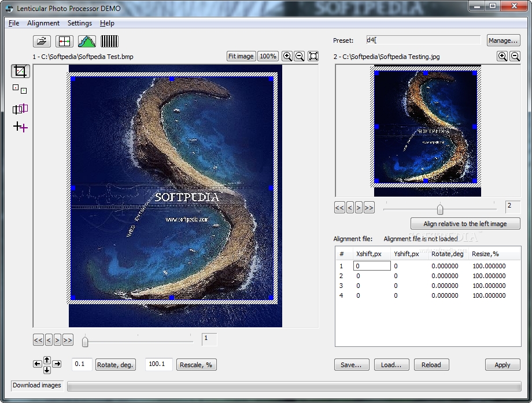This screenshot has width=532, height=403.
Task: Open the Alignment menu
Action: pos(43,23)
